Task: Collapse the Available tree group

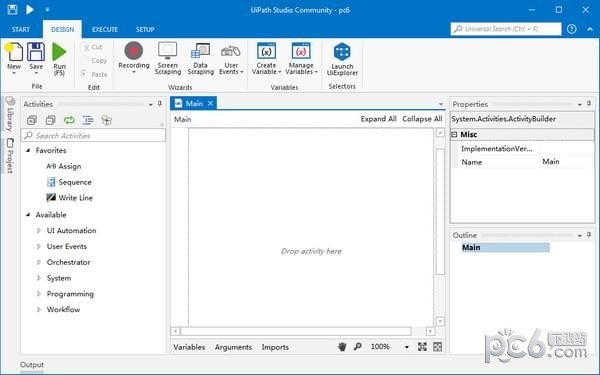Action: click(x=28, y=215)
